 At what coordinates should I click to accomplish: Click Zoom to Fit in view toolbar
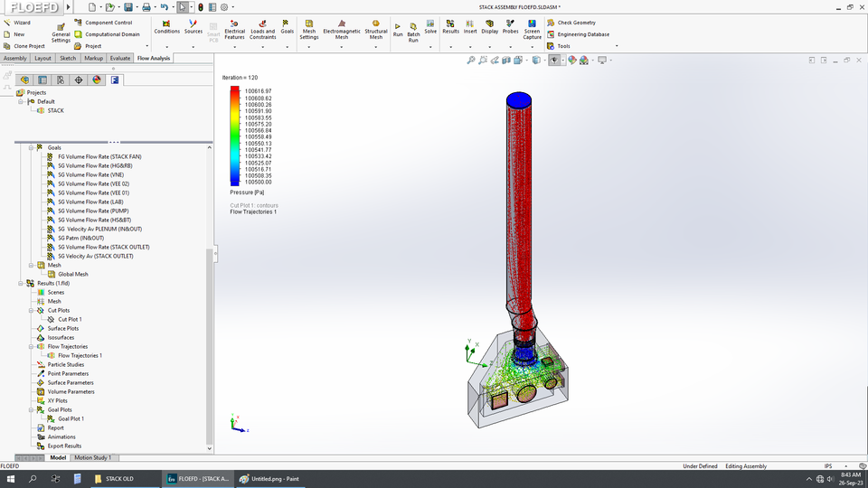click(470, 61)
